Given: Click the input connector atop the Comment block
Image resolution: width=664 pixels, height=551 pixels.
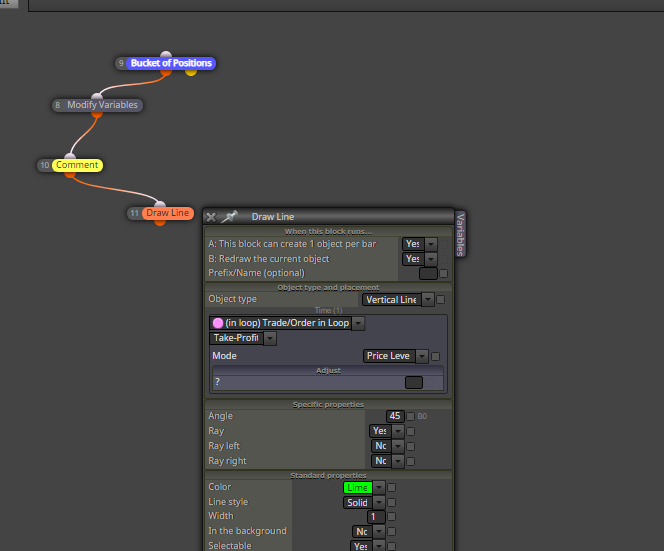Looking at the screenshot, I should click(70, 156).
